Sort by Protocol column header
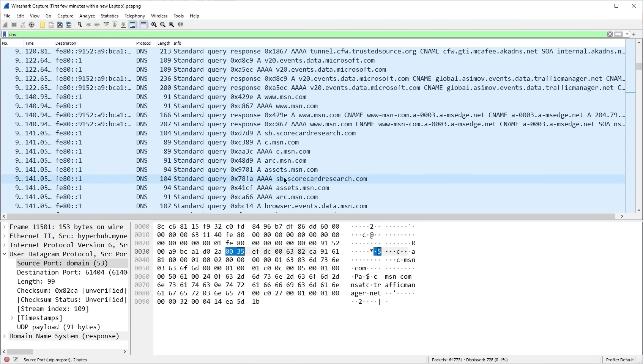This screenshot has width=643, height=364. tap(145, 43)
